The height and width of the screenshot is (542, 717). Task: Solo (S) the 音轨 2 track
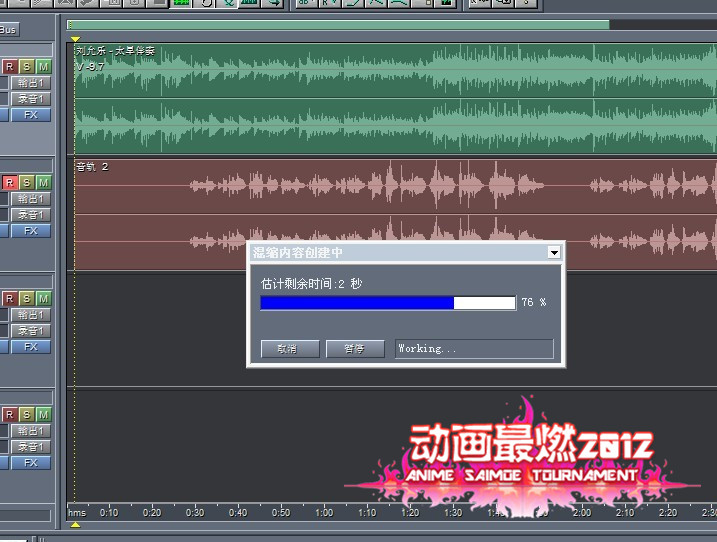tap(27, 183)
